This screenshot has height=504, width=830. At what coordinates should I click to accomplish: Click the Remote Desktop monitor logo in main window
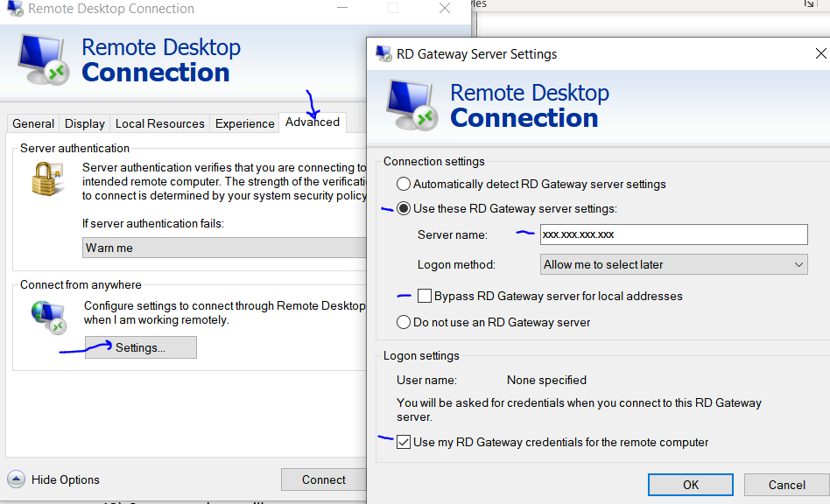coord(44,60)
